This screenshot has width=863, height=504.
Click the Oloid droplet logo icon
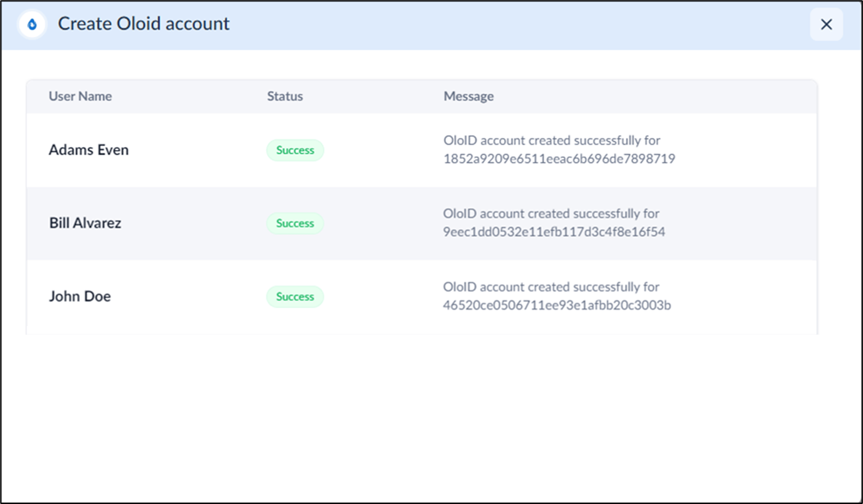[x=32, y=24]
